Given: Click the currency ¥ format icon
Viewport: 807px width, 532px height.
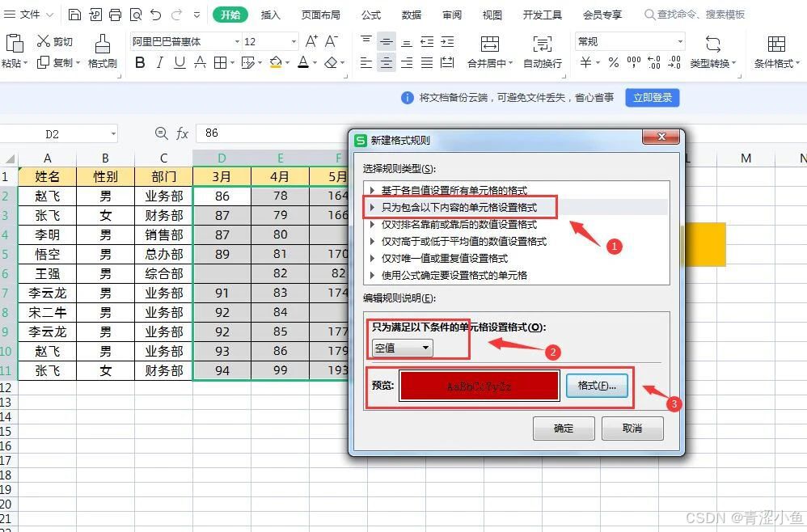Looking at the screenshot, I should [x=585, y=63].
